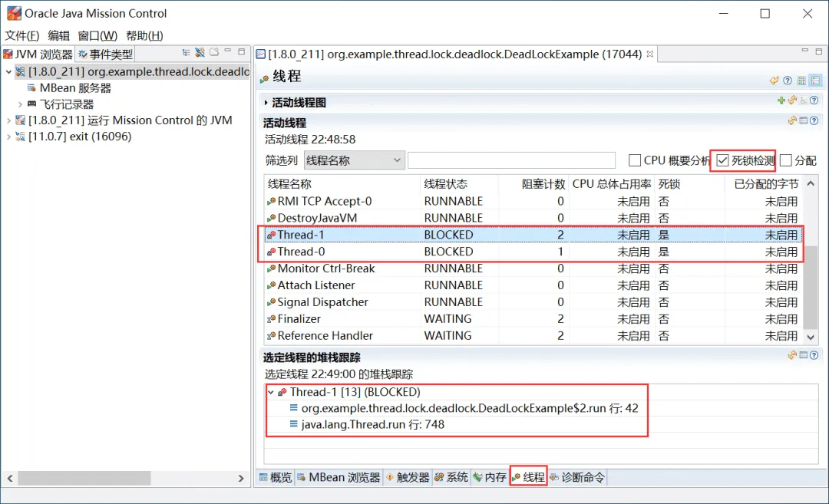Screen dimensions: 829x504
Task: Open the 触发器 bottom tab
Action: click(408, 477)
